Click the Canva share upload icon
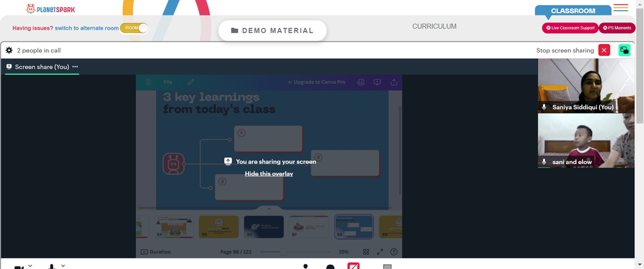 pyautogui.click(x=393, y=83)
